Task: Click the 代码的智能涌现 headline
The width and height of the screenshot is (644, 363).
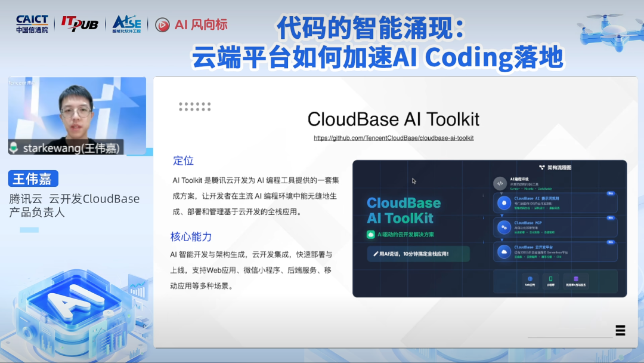Action: 370,28
